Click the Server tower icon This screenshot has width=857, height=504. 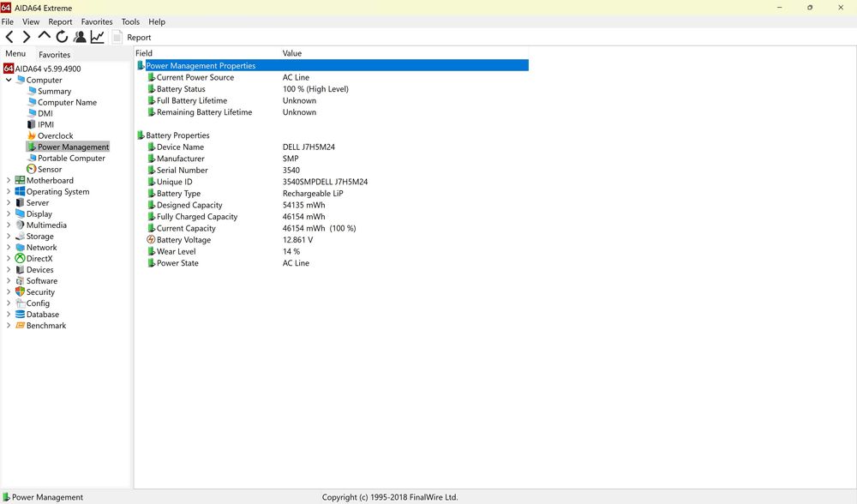[x=21, y=202]
